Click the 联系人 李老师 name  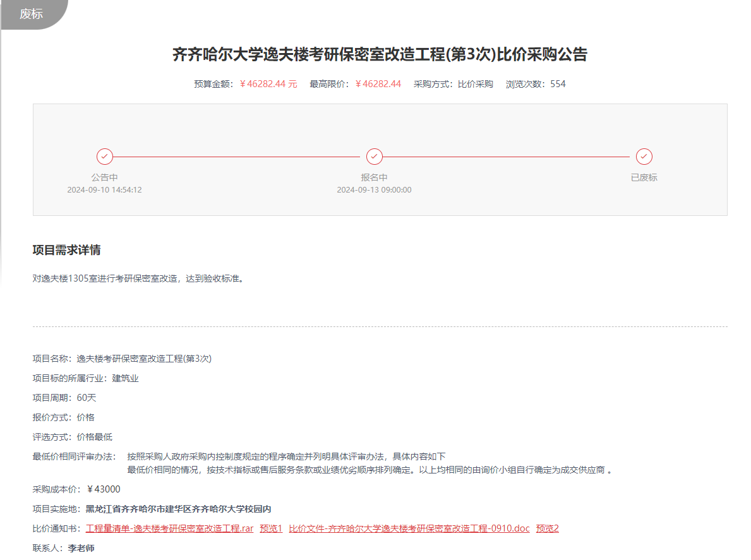coord(81,548)
